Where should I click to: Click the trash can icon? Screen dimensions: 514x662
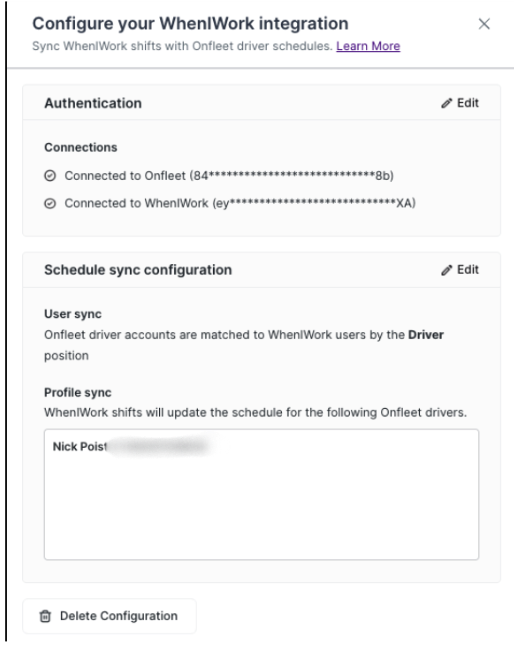click(45, 616)
